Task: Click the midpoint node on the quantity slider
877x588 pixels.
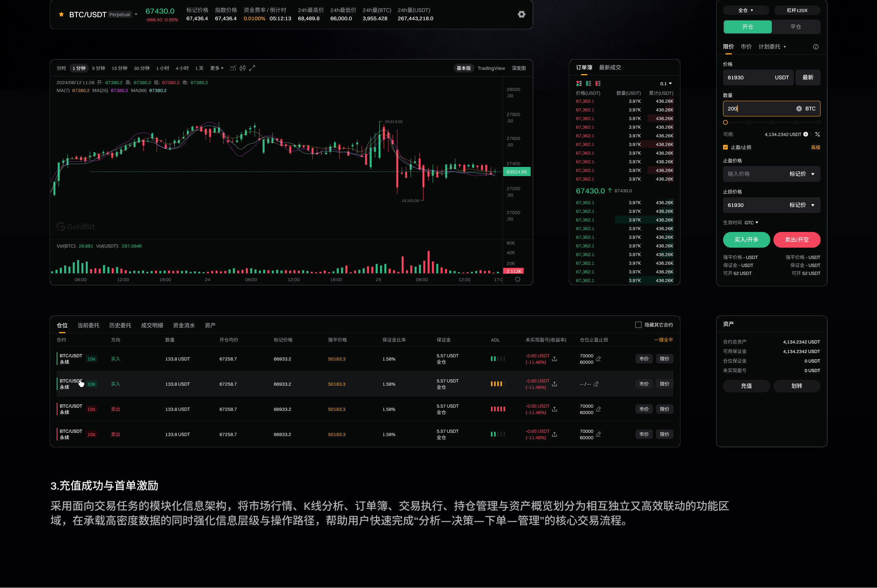Action: tap(772, 122)
